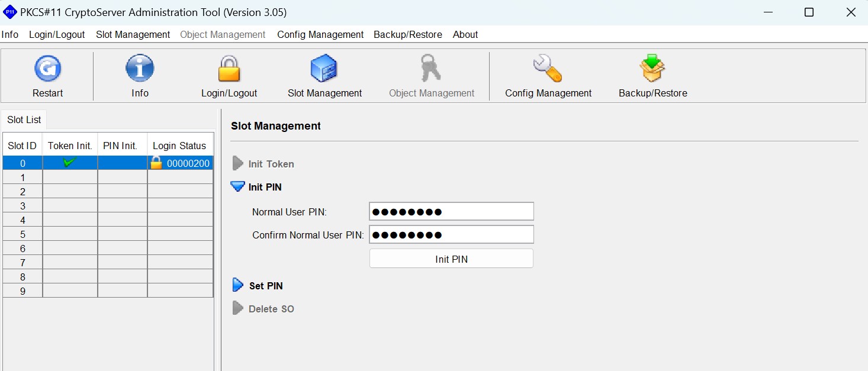868x371 pixels.
Task: Select slot row 9
Action: coord(108,291)
